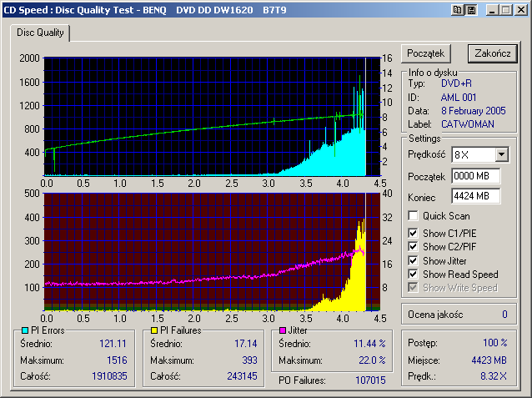Click the Miejsce value 4423 MB
The height and width of the screenshot is (398, 532).
coord(489,360)
